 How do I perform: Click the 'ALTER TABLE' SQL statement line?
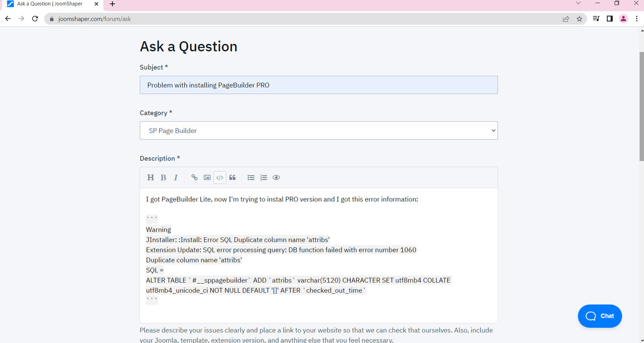[x=298, y=280]
